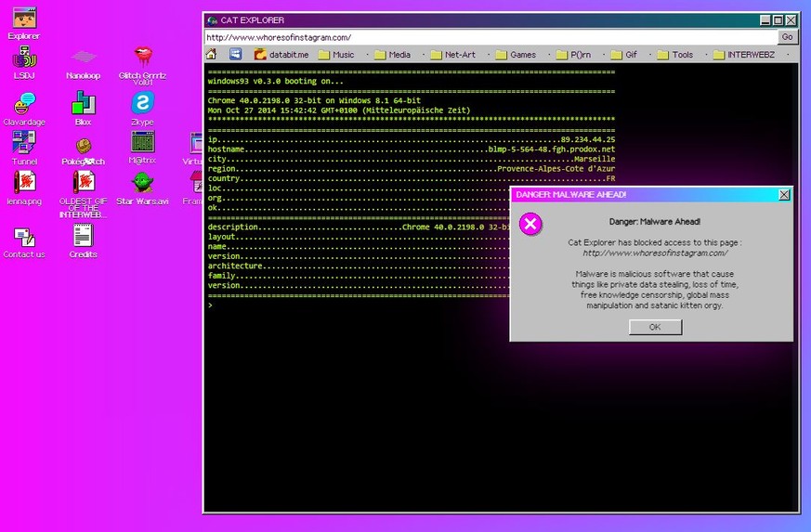
Task: Minimize the Cat Explorer window
Action: (x=765, y=20)
